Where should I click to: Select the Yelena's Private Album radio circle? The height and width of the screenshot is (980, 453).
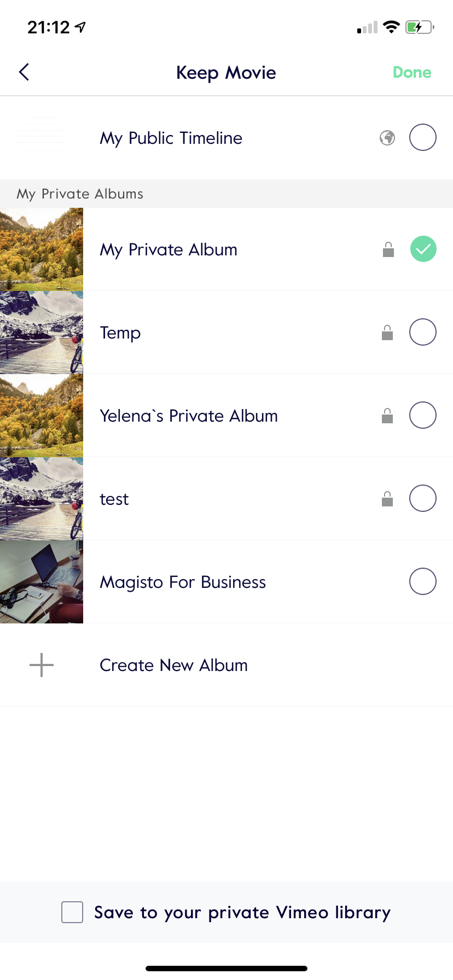click(x=423, y=415)
